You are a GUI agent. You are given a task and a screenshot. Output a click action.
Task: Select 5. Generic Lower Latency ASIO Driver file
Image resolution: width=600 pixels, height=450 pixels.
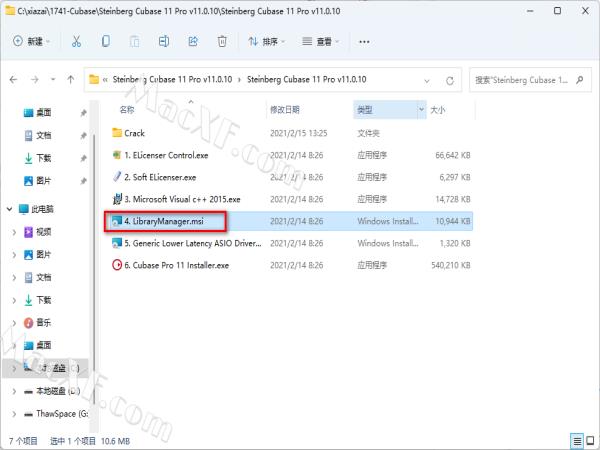(193, 243)
